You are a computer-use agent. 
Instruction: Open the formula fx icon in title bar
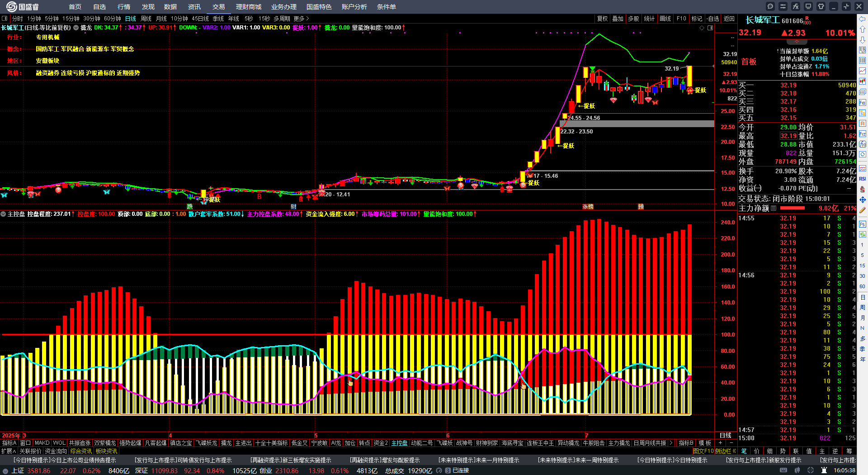click(x=796, y=6)
